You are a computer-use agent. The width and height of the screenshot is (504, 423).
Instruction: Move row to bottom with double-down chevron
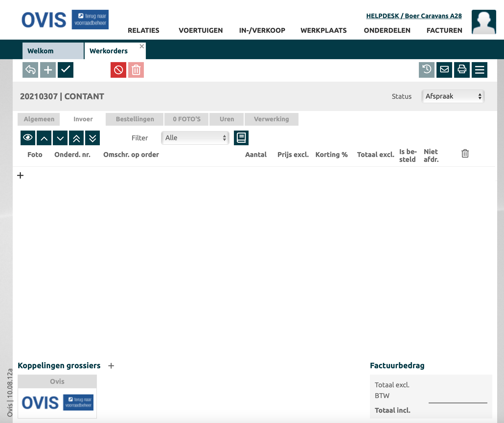pos(92,138)
